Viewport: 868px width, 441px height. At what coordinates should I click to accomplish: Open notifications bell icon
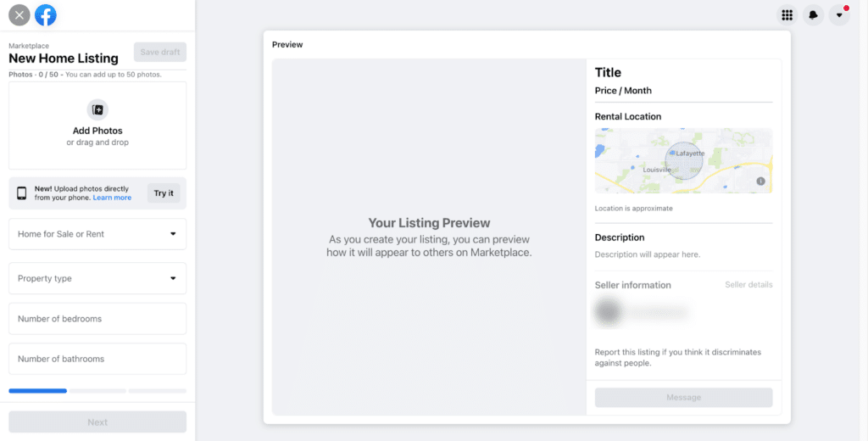(813, 15)
